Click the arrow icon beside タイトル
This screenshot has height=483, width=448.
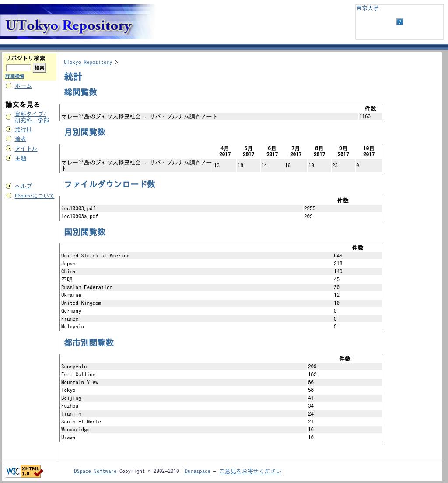[x=9, y=148]
